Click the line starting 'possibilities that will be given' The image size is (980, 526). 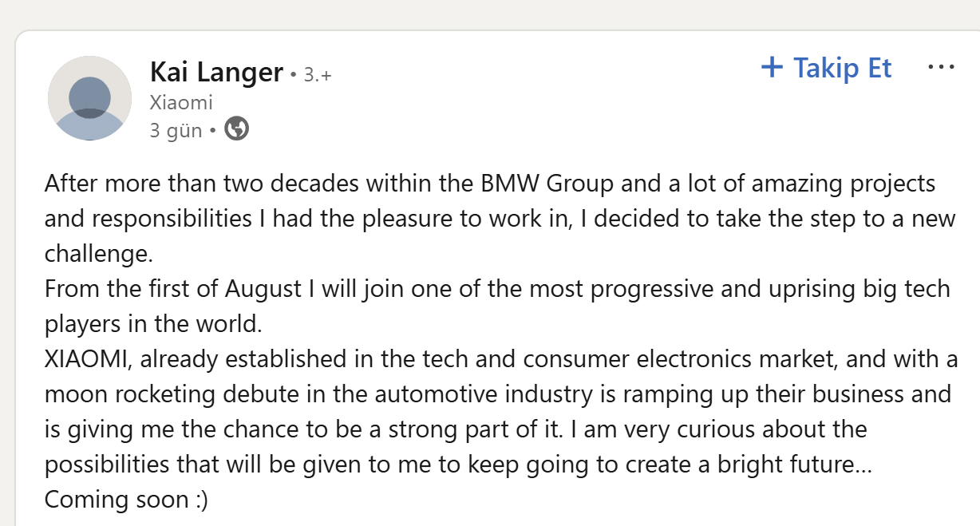click(457, 465)
